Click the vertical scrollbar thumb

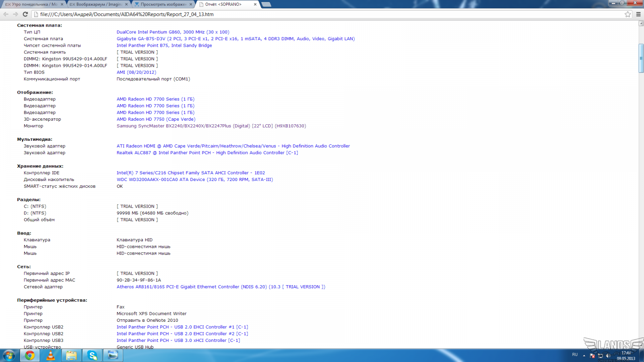(x=641, y=58)
